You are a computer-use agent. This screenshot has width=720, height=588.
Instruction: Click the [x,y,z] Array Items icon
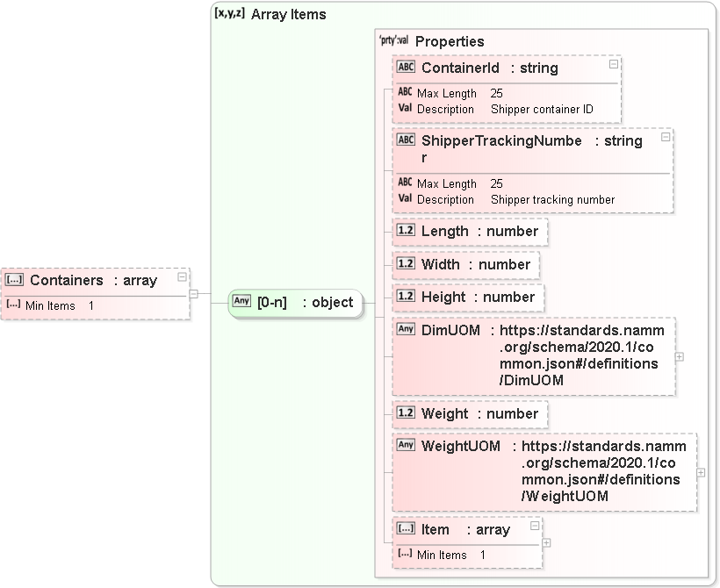229,13
